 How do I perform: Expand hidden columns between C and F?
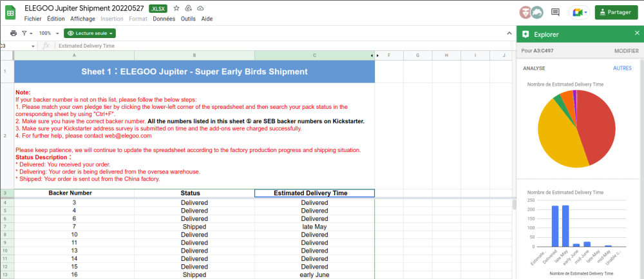click(375, 55)
